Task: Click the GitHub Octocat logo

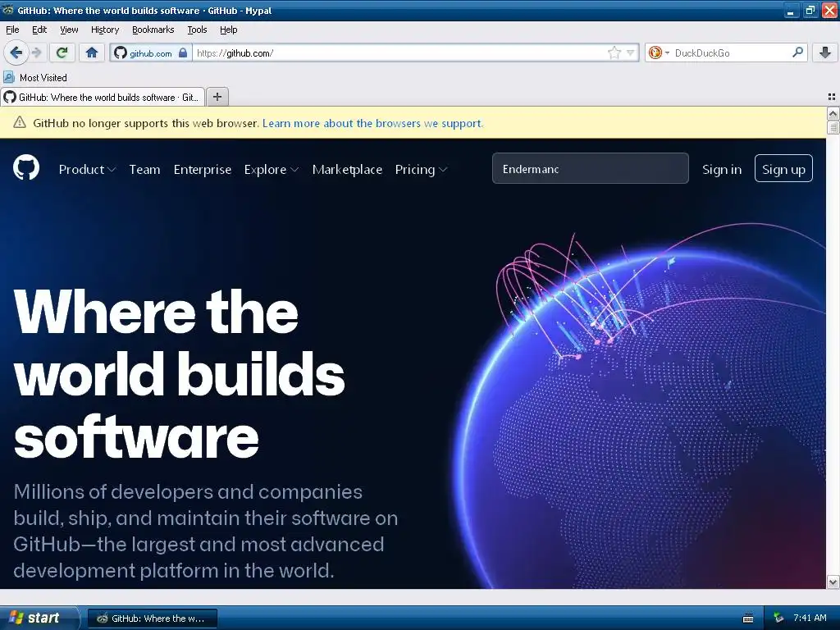Action: (26, 167)
